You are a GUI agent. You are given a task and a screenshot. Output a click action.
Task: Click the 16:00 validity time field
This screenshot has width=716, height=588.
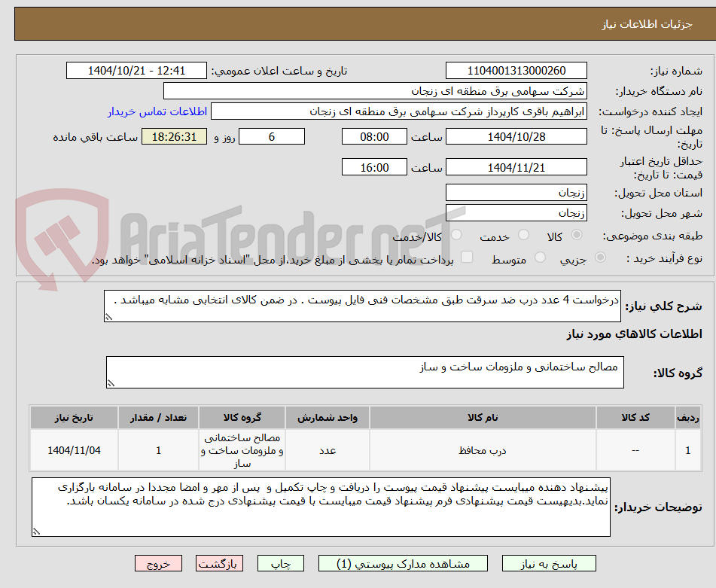coord(374,166)
